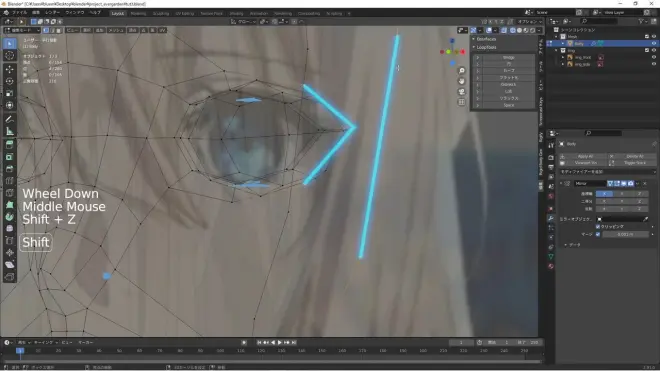Pick mirror object with the eyedropper icon

click(x=646, y=219)
